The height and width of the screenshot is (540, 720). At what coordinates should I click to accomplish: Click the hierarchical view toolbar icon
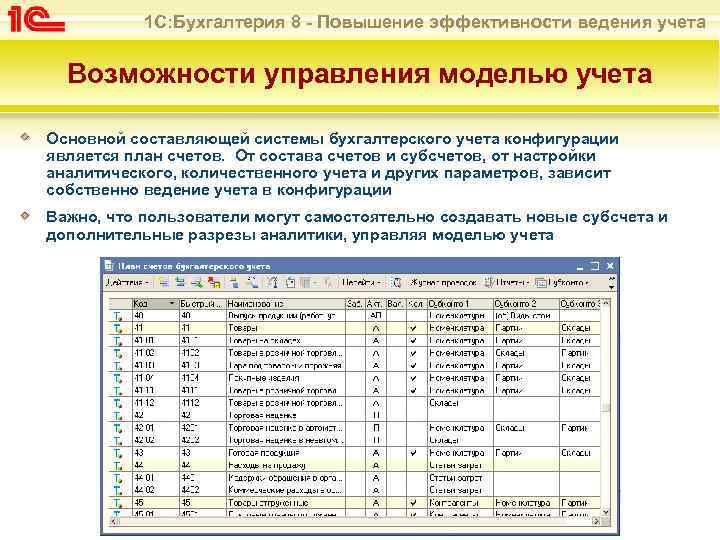coord(235,282)
